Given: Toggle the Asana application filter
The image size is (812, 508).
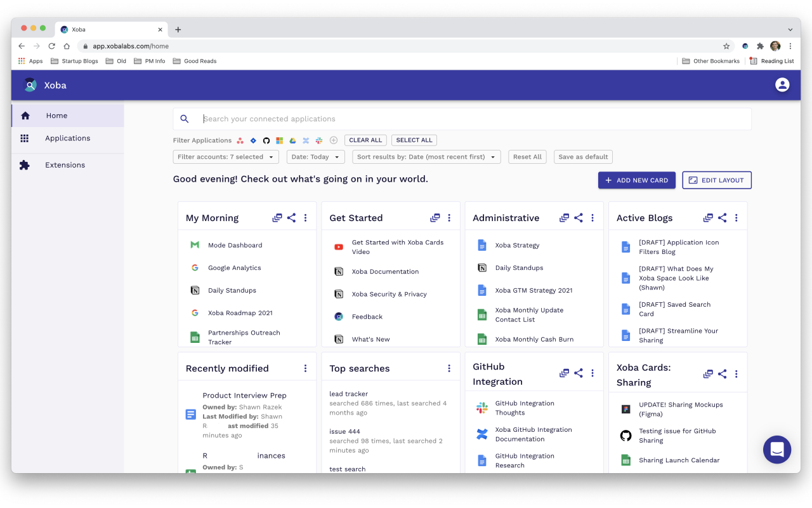Looking at the screenshot, I should [240, 140].
